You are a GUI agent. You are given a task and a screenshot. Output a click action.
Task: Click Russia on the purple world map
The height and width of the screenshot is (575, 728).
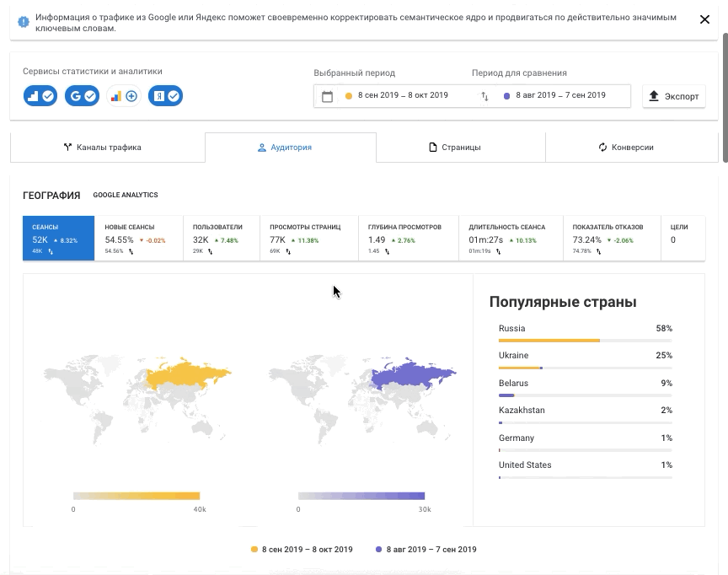click(410, 375)
